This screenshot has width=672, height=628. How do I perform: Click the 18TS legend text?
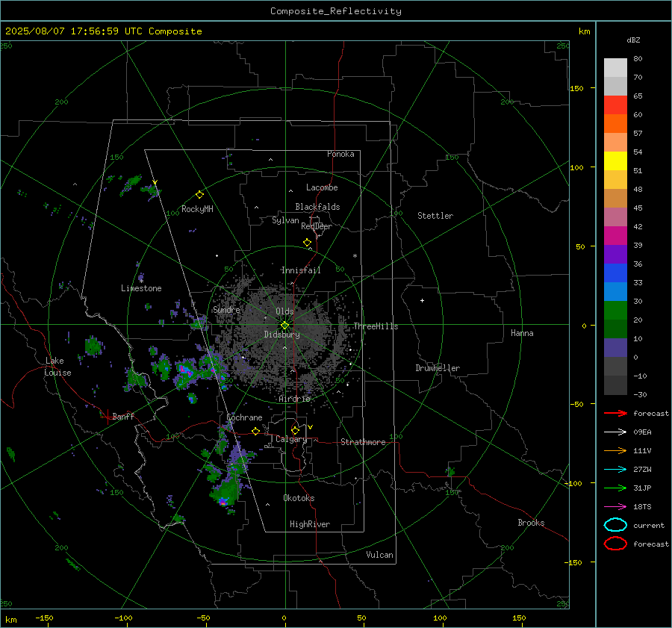click(642, 507)
